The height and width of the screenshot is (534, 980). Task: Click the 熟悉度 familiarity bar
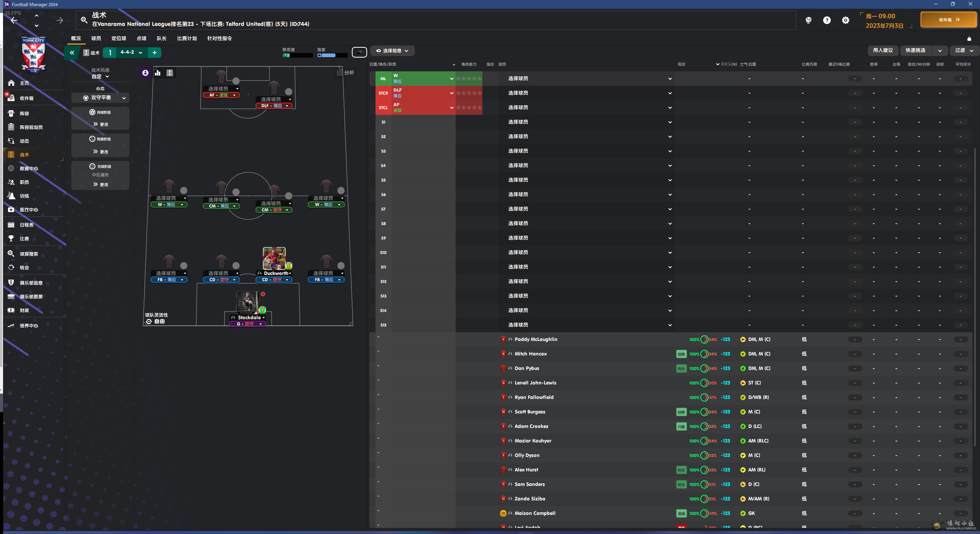pyautogui.click(x=297, y=55)
